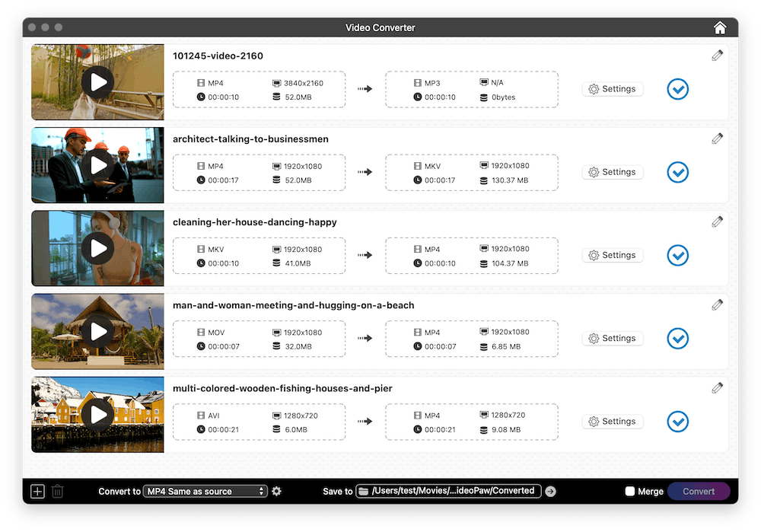Click the Save to path field
The width and height of the screenshot is (761, 532).
pos(449,492)
